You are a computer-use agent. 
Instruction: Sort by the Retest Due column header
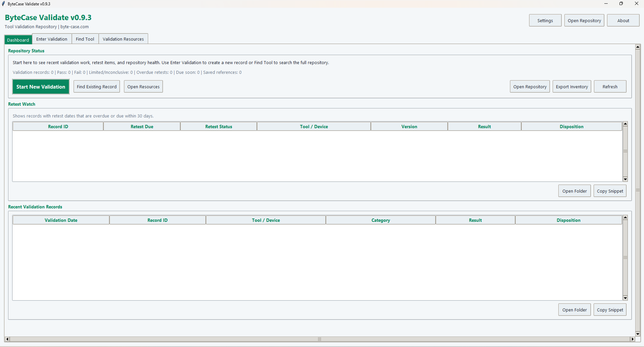pyautogui.click(x=142, y=127)
